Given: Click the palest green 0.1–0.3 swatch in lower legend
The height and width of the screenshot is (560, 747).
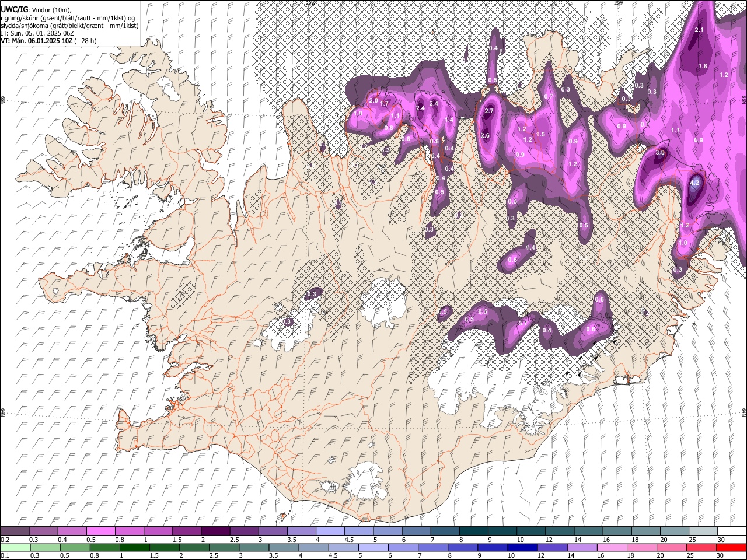Looking at the screenshot, I should click(15, 547).
